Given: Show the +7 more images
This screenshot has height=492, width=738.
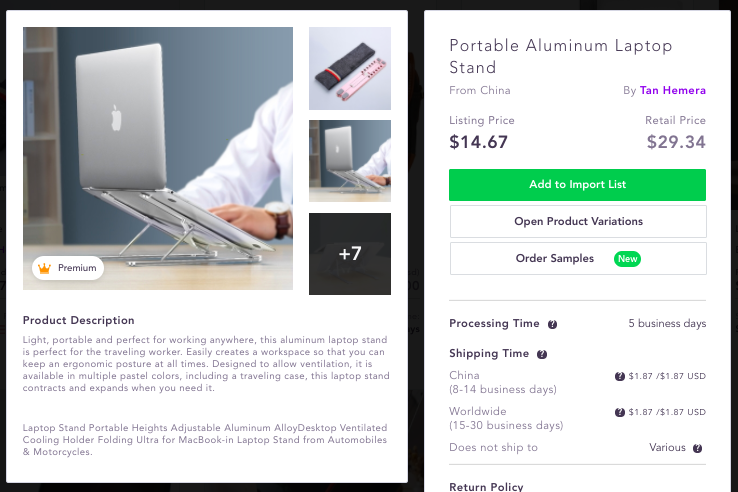Looking at the screenshot, I should pyautogui.click(x=350, y=254).
